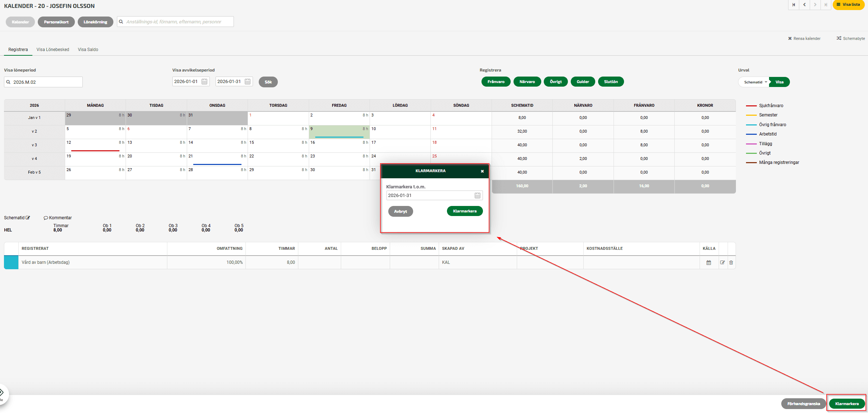Close the Klarmarkera dialog with X
This screenshot has width=868, height=413.
pos(482,171)
